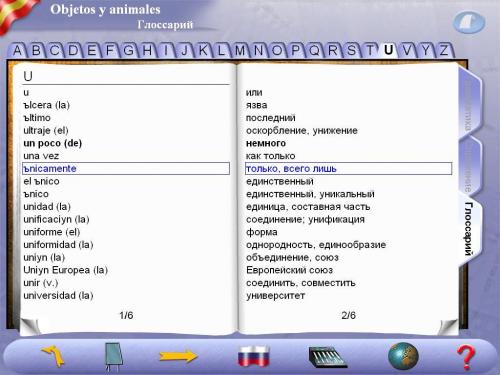Select letter tab Y
The image size is (500, 375).
(425, 51)
